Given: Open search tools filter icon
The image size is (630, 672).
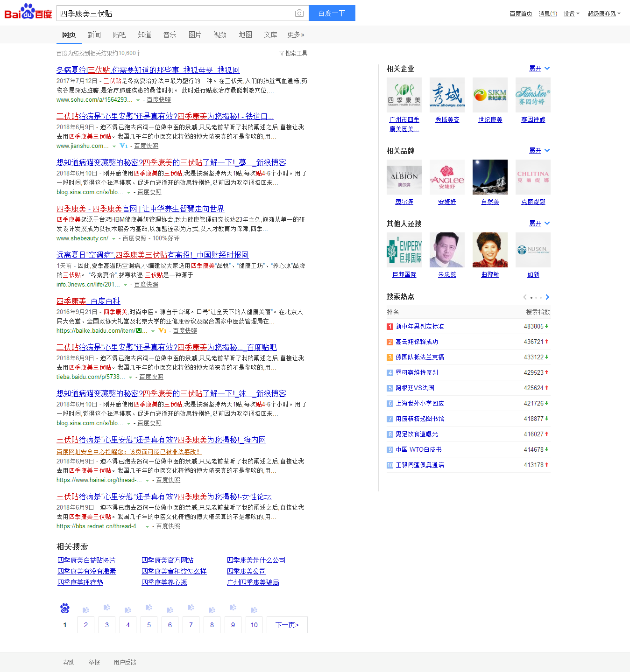Looking at the screenshot, I should (x=282, y=53).
